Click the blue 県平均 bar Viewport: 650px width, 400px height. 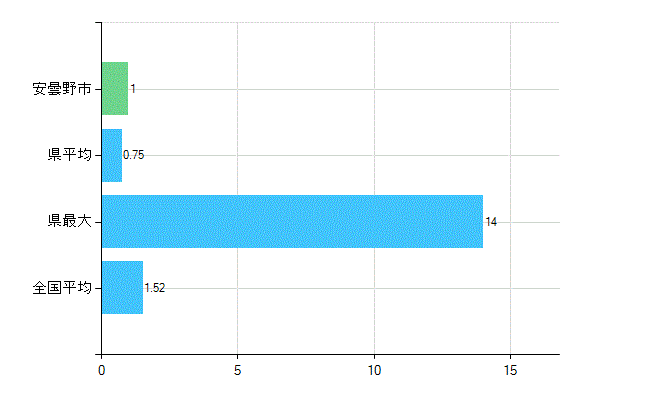click(x=112, y=155)
